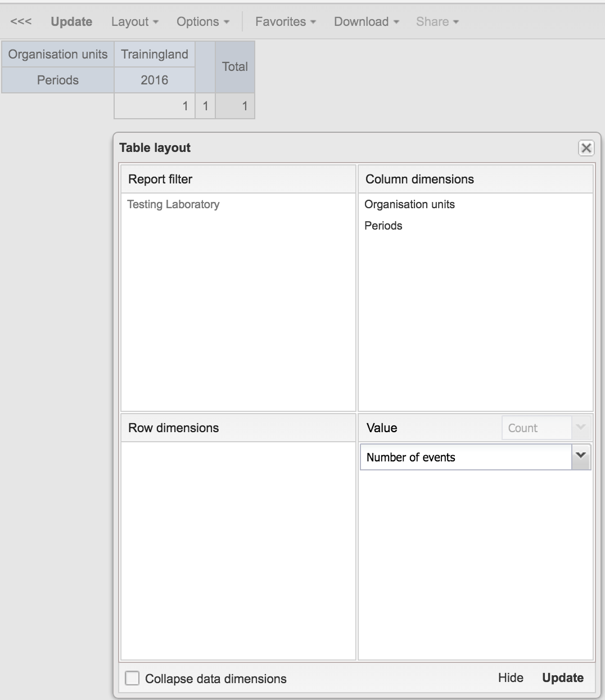The height and width of the screenshot is (700, 605).
Task: Select Periods in Column dimensions list
Action: [383, 226]
